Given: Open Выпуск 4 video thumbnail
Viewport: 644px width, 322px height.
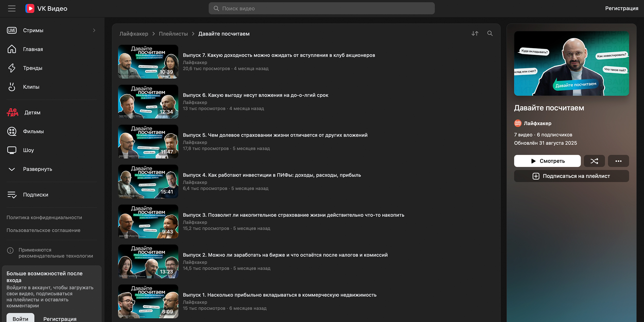Looking at the screenshot, I should tap(148, 182).
